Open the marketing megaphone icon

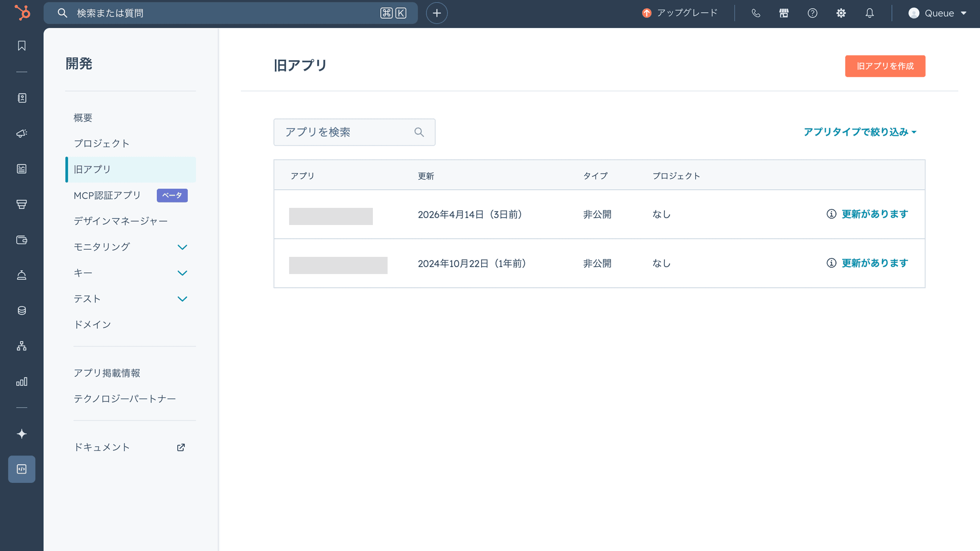(x=22, y=133)
